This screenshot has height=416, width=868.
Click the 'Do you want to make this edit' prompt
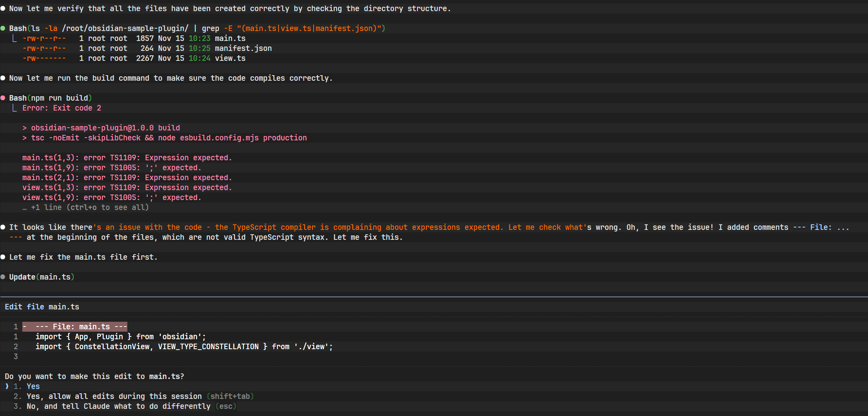click(x=94, y=376)
